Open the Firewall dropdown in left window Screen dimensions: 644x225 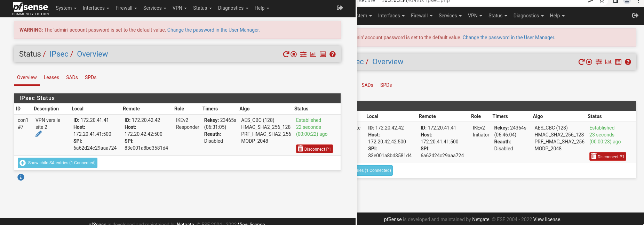click(x=126, y=8)
